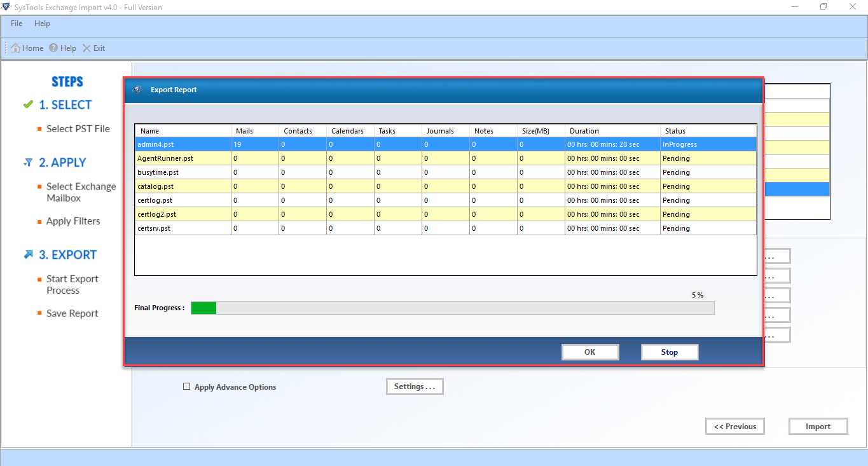Click the Start Export Process step
This screenshot has width=868, height=466.
tap(72, 285)
